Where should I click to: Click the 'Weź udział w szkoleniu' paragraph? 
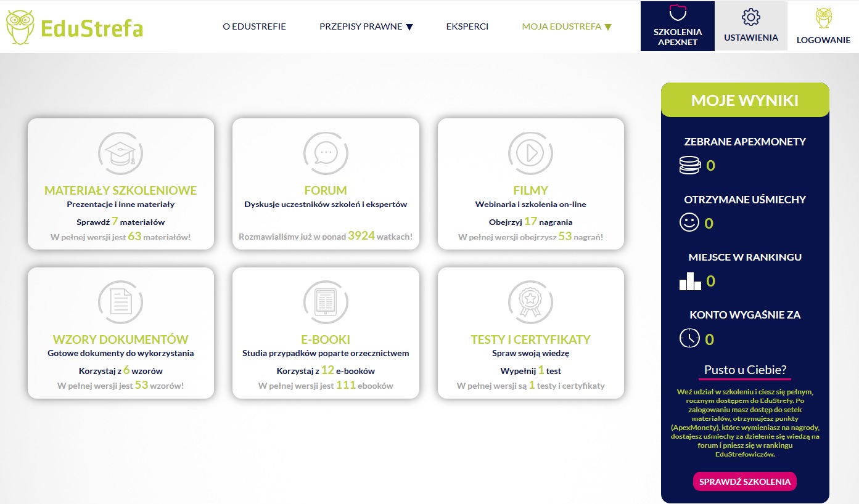tap(745, 423)
